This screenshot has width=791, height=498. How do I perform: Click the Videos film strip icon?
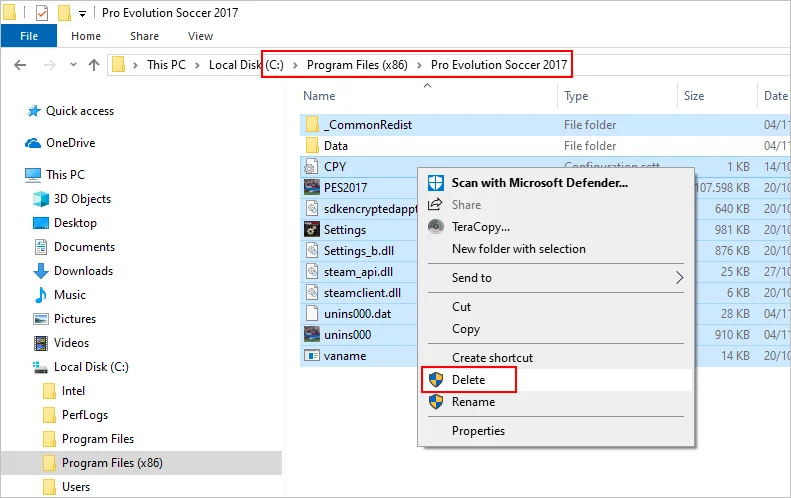[x=41, y=343]
